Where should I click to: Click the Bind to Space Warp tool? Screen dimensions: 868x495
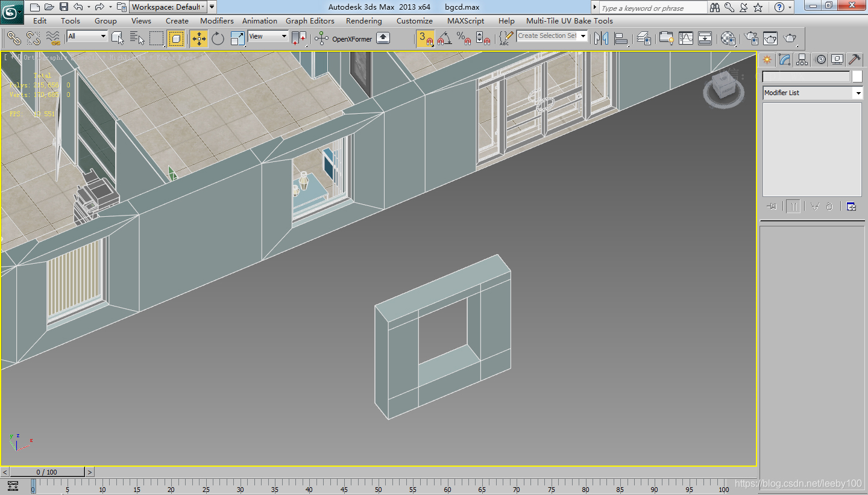click(53, 39)
